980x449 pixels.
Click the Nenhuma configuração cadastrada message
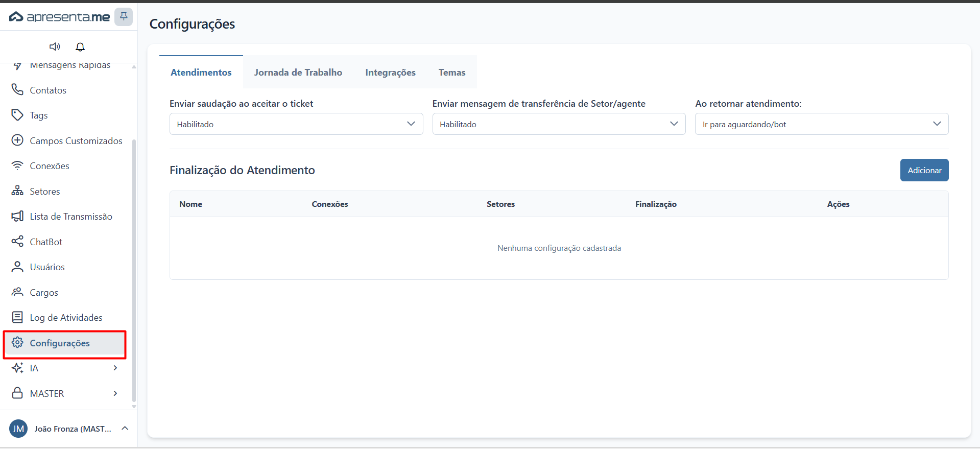[559, 248]
